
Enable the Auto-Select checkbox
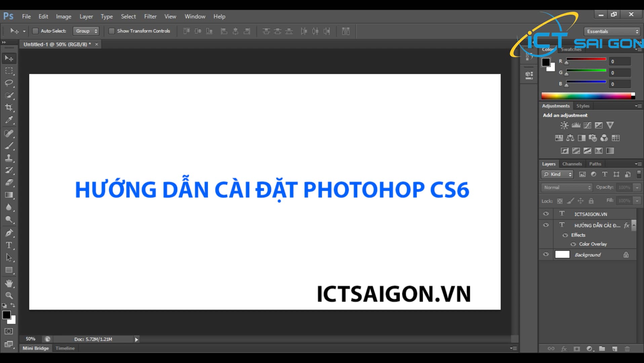pos(35,31)
